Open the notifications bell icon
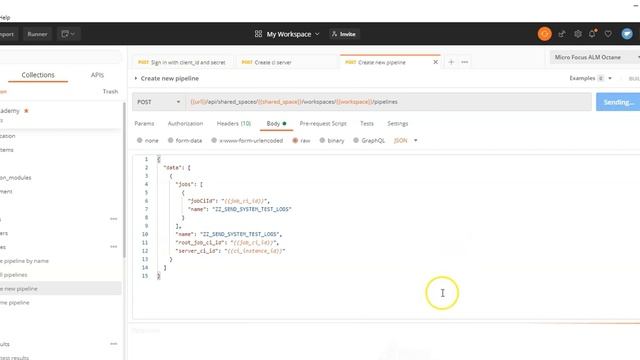The image size is (640, 360). point(592,34)
